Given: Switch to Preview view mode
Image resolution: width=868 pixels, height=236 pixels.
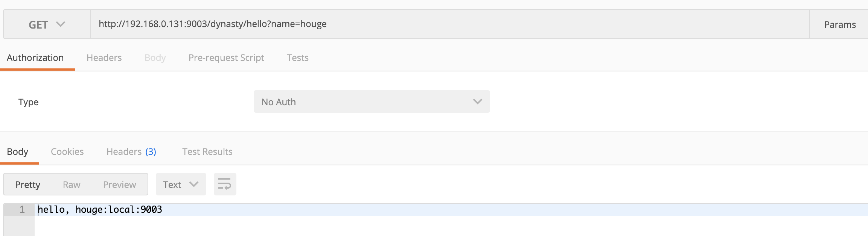Looking at the screenshot, I should [119, 185].
